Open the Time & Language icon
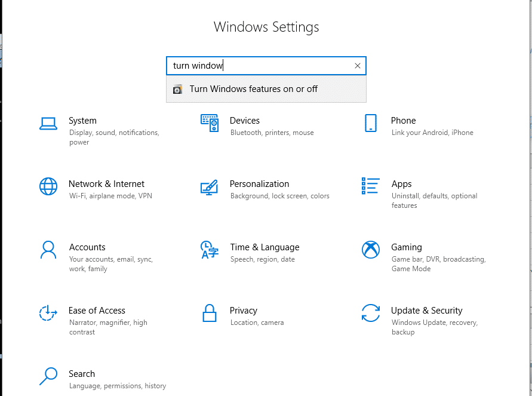 (x=210, y=250)
